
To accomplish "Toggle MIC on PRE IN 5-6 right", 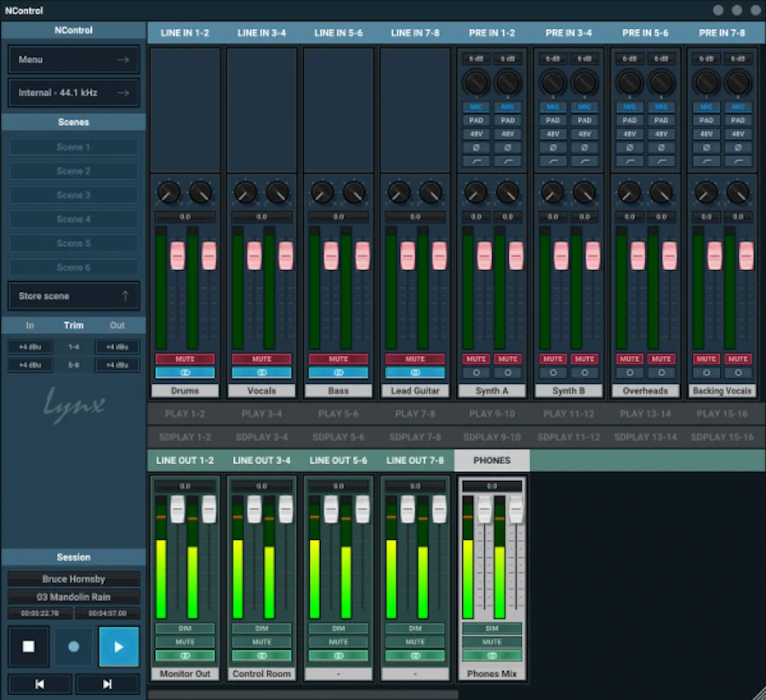I will (661, 106).
